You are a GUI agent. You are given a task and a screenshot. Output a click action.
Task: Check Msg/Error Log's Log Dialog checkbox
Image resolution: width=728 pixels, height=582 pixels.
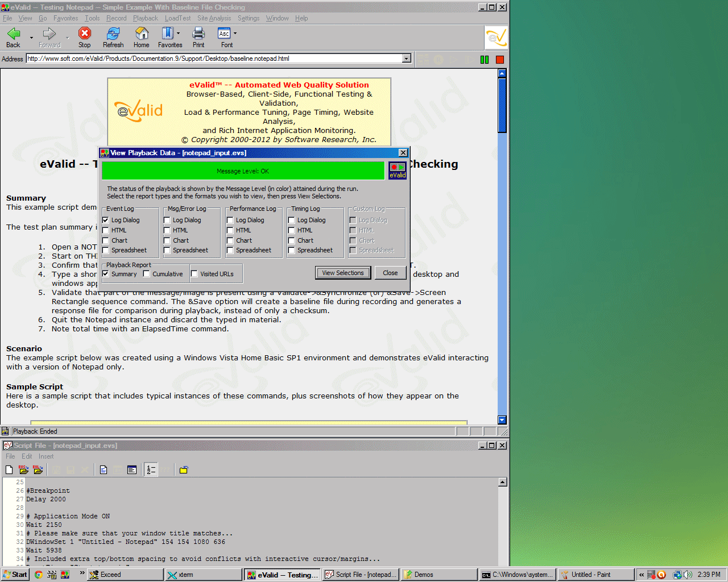167,220
